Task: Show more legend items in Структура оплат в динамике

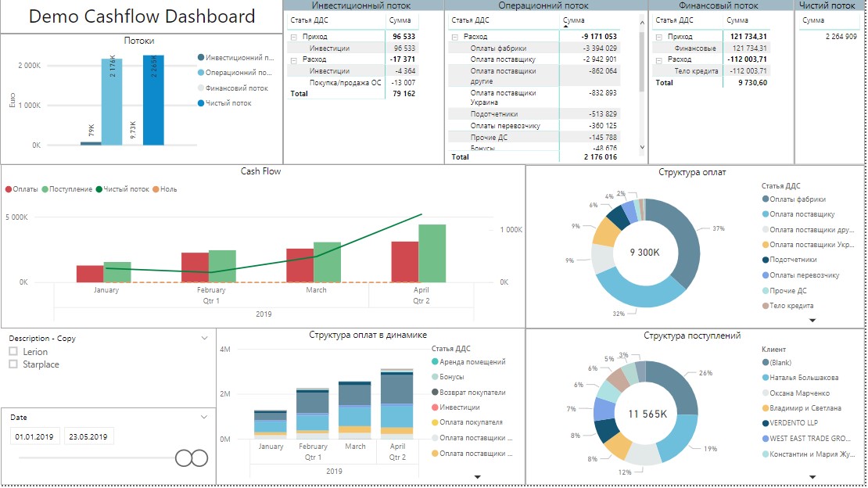Action: click(477, 477)
